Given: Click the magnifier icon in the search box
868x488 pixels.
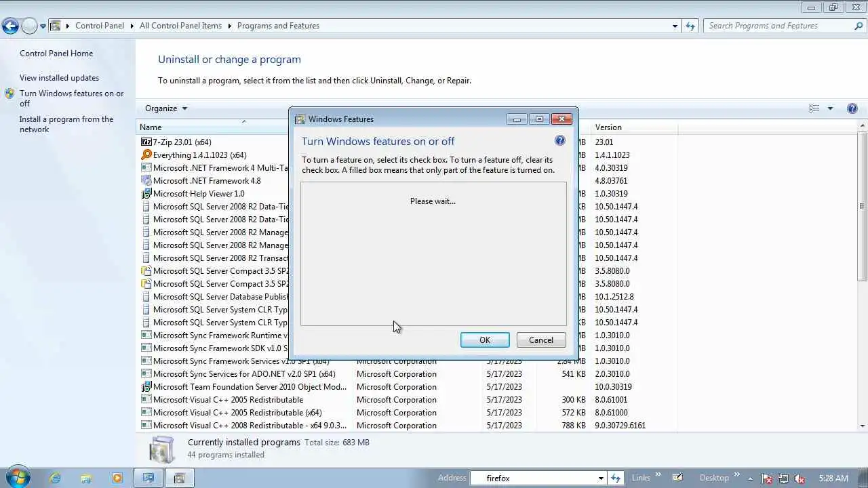Looking at the screenshot, I should pyautogui.click(x=859, y=26).
